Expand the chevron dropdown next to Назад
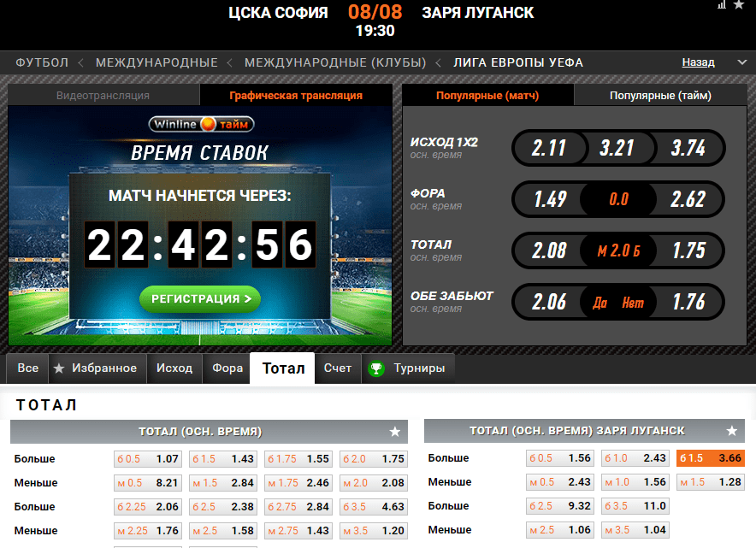 742,62
